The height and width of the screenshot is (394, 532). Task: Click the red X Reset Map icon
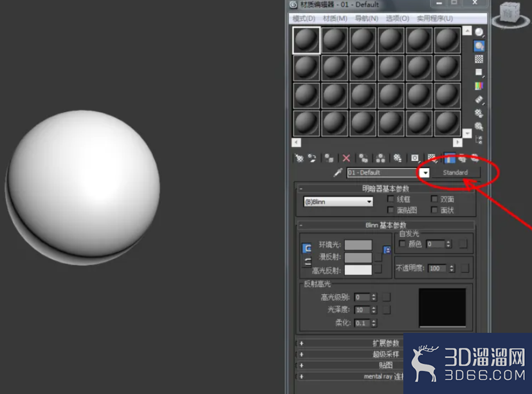point(346,158)
